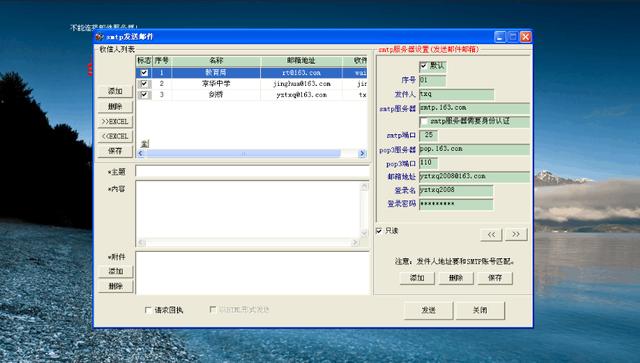The height and width of the screenshot is (363, 640).
Task: Click pop3服务器 field pop.163.com
Action: pyautogui.click(x=474, y=149)
